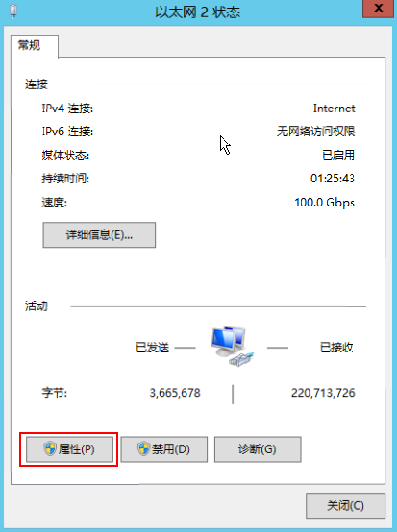Dismiss dialog with 关闭(C) button
The image size is (397, 532).
pyautogui.click(x=345, y=505)
